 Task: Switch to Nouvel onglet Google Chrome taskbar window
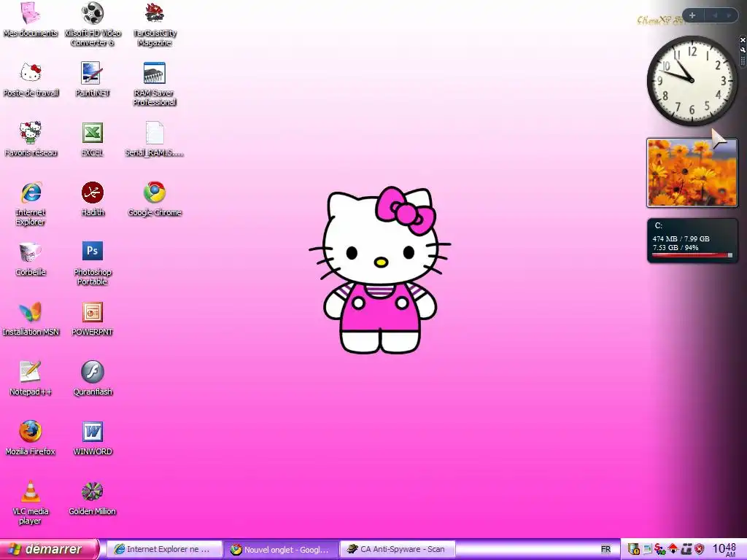(x=281, y=549)
